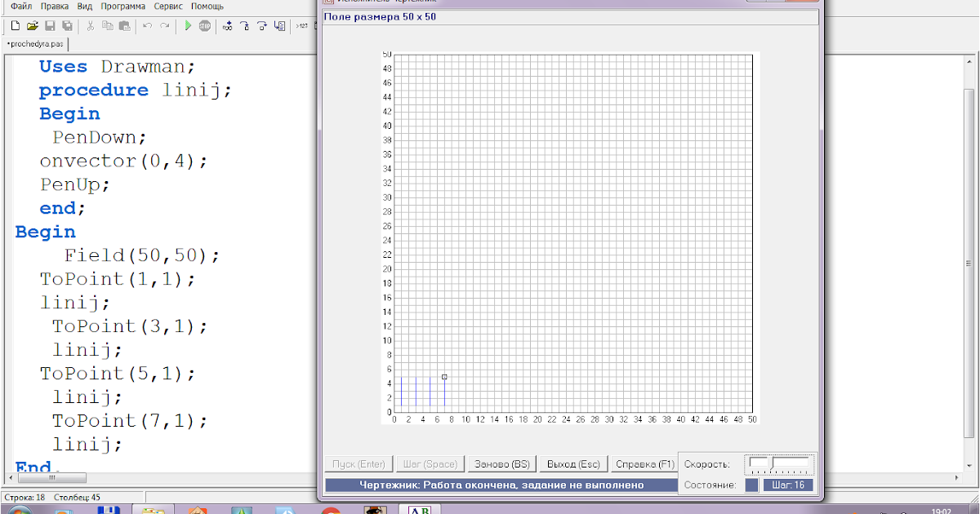Click the Шаг (Space) button
Image resolution: width=980 pixels, height=514 pixels.
tap(430, 464)
